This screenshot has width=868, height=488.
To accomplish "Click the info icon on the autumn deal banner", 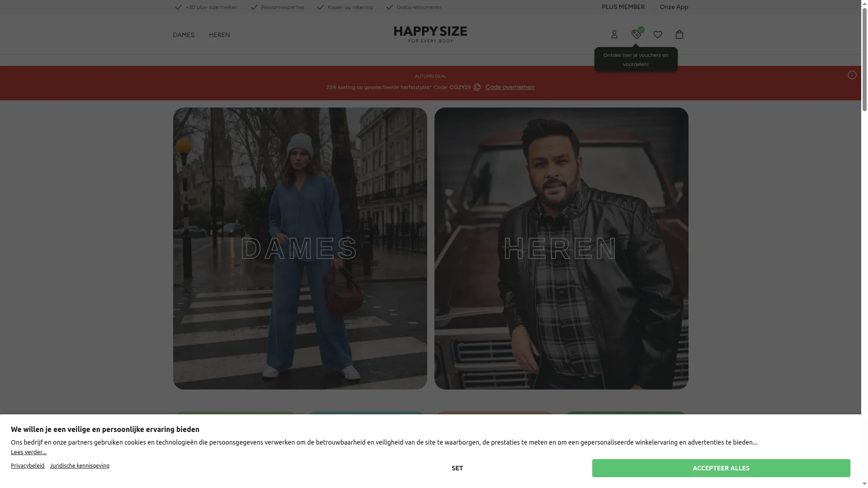I will (x=852, y=75).
